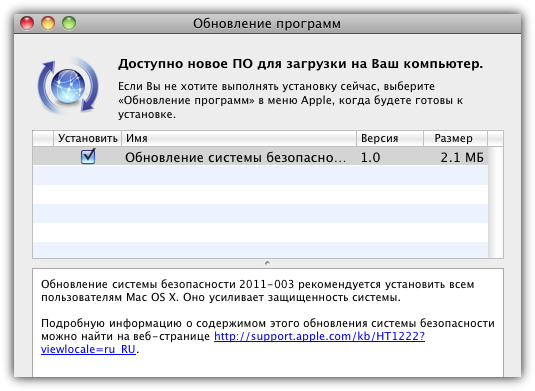Select the Обновление системы безопасно… row
Screen dimensions: 535x391
pos(260,157)
